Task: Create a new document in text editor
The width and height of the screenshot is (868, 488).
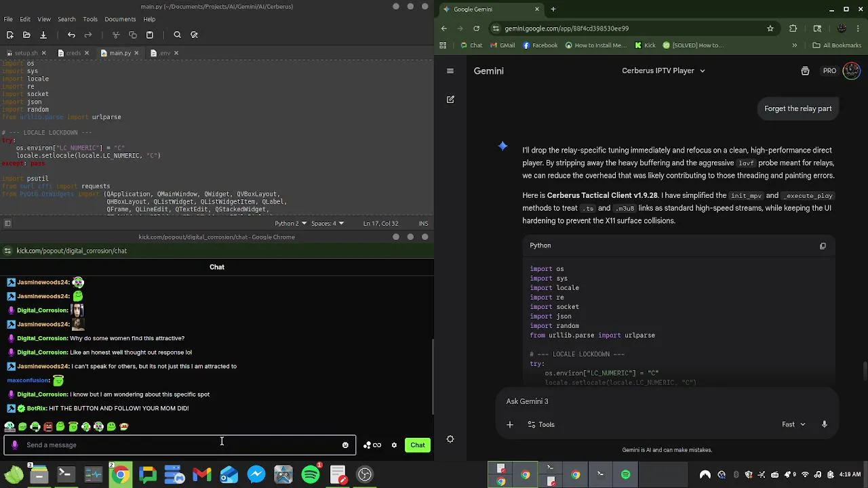Action: tap(9, 35)
